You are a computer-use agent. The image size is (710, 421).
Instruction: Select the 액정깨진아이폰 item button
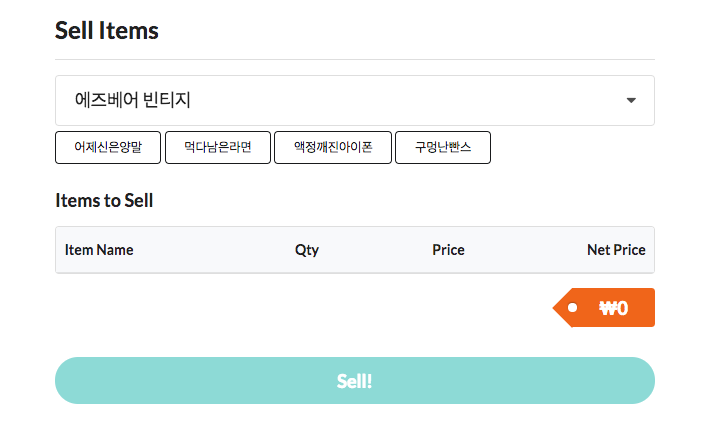[332, 148]
